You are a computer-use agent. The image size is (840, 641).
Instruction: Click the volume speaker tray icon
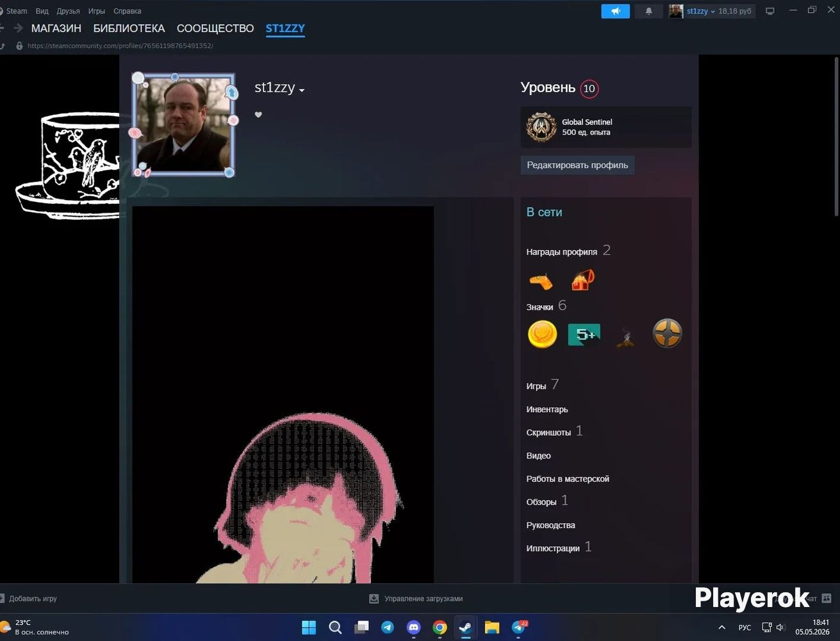coord(780,628)
